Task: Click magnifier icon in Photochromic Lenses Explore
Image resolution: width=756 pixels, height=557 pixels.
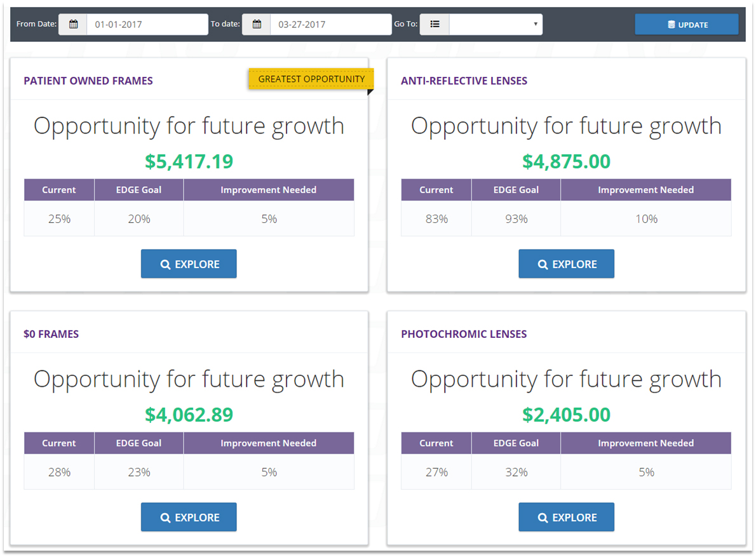Action: click(x=543, y=518)
